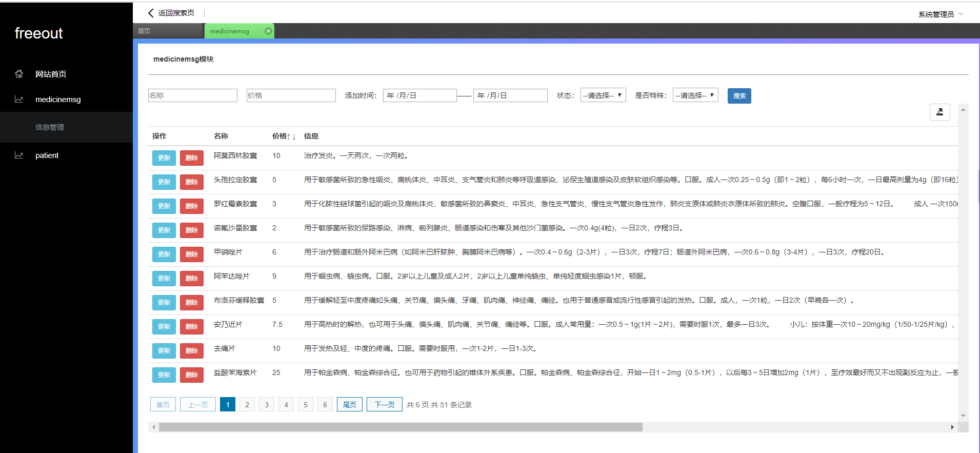Screen dimensions: 980x453
Task: Click 更新 for 诺氟沙星胶囊
Action: point(164,230)
